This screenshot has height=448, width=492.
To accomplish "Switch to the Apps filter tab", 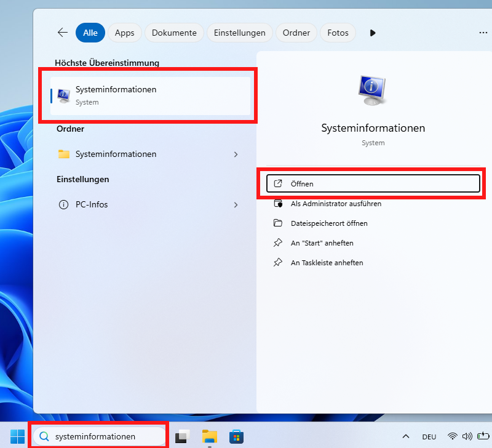I will (x=125, y=33).
